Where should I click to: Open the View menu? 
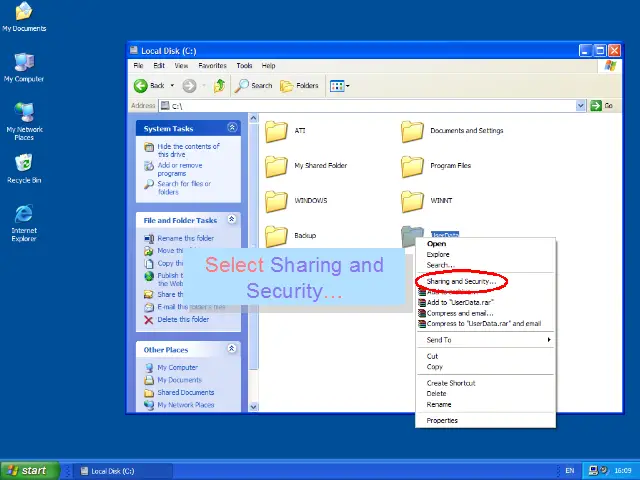[181, 66]
